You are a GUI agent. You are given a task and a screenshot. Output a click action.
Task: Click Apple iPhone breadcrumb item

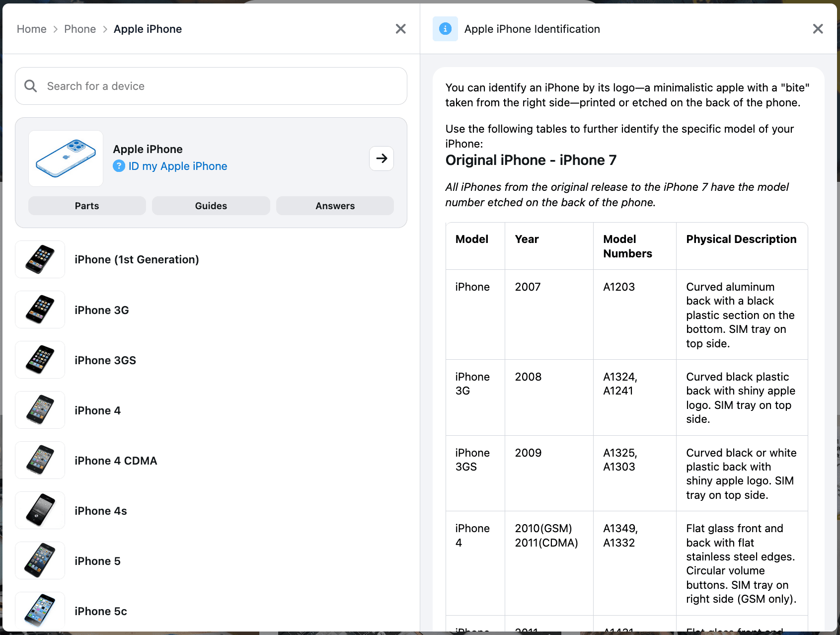[x=148, y=29]
